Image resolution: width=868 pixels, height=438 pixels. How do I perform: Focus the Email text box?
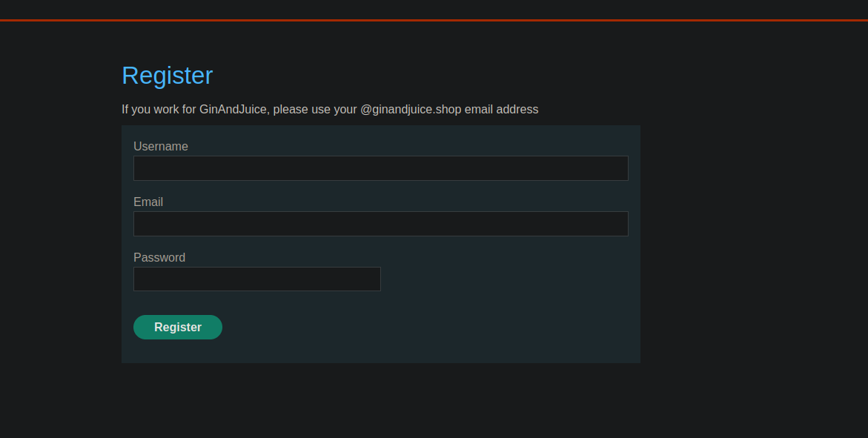(x=380, y=224)
